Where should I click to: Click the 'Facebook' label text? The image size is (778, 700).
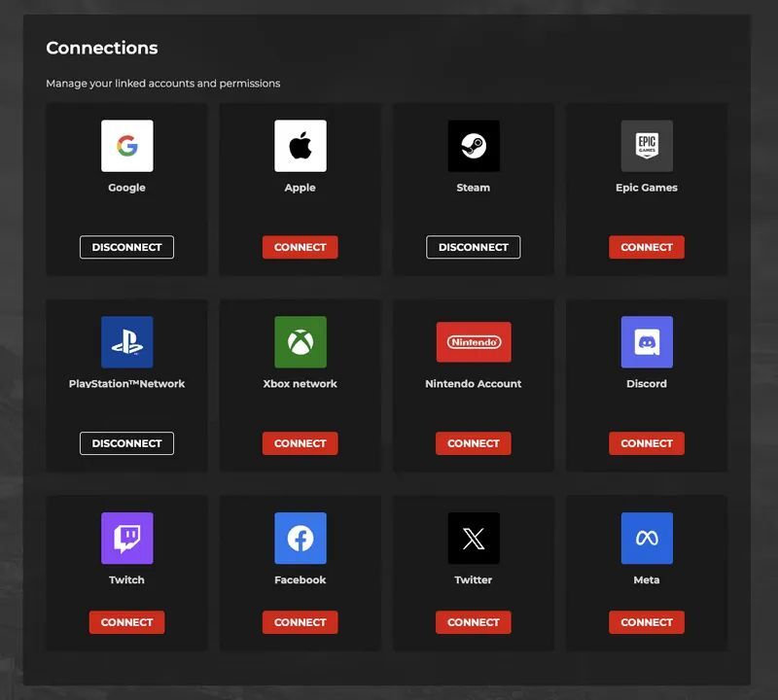coord(301,580)
